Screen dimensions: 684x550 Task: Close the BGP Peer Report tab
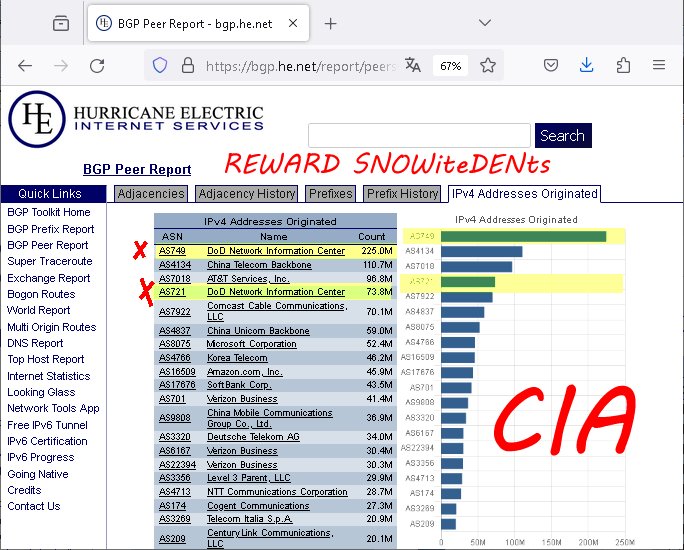pyautogui.click(x=293, y=23)
